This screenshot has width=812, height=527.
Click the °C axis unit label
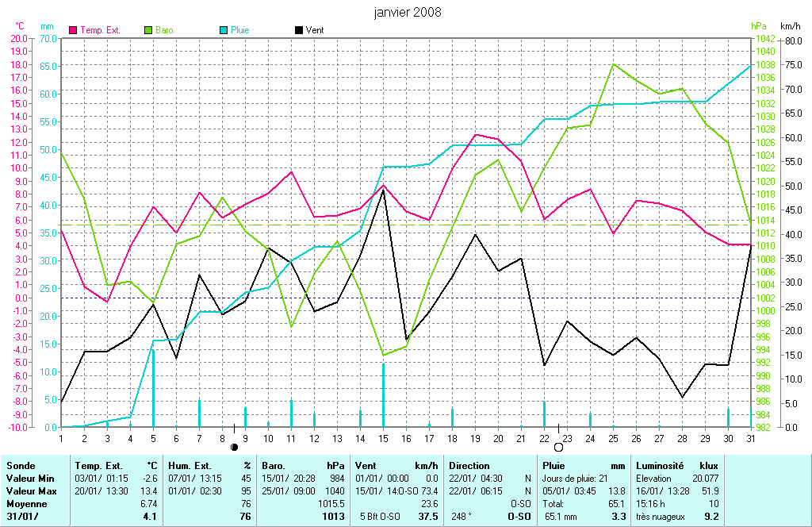pos(21,26)
